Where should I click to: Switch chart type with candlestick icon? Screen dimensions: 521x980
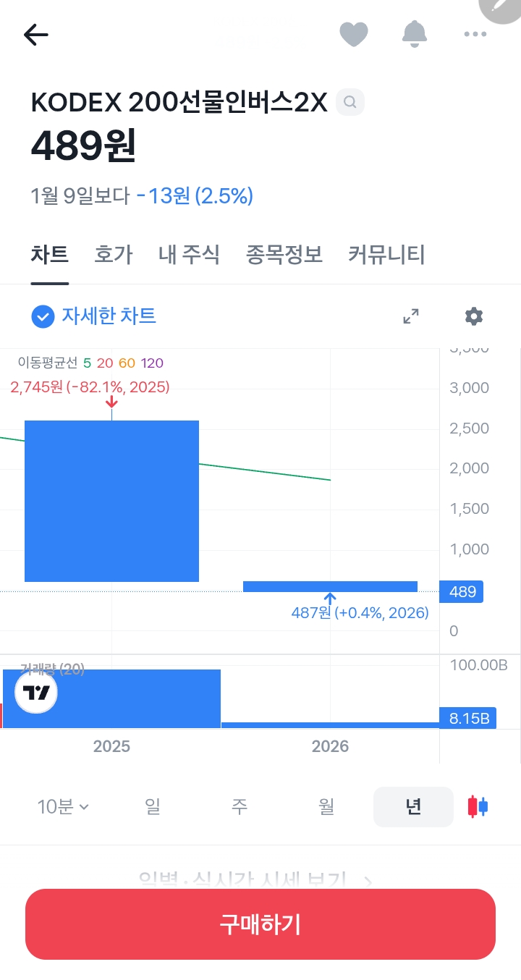tap(478, 806)
